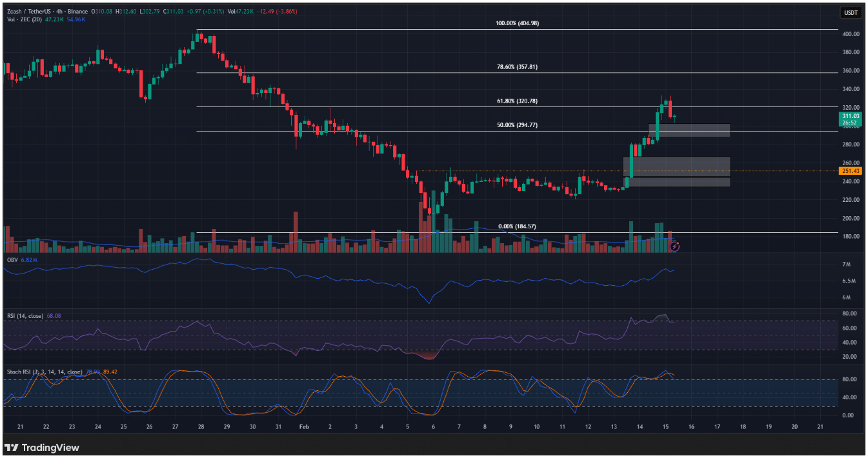Select the OBV indicator label
The width and height of the screenshot is (868, 458).
point(12,259)
